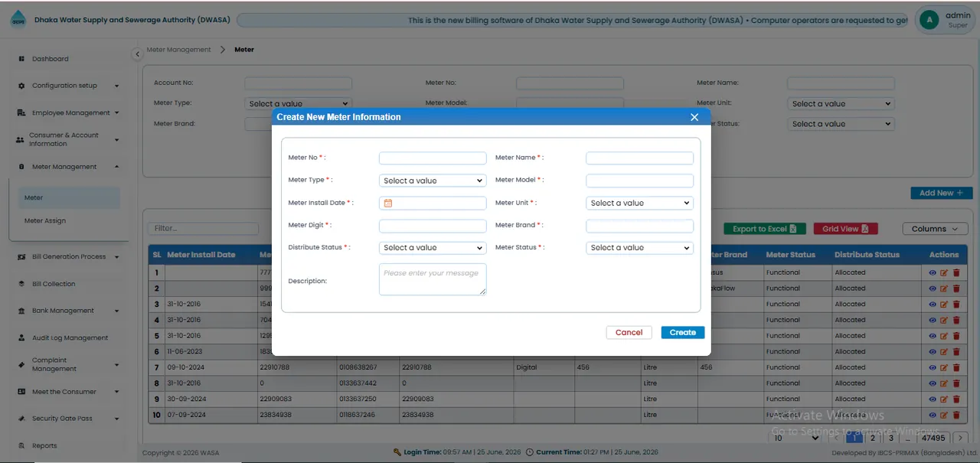980x463 pixels.
Task: Sort by Meter Install Date column header
Action: point(201,255)
